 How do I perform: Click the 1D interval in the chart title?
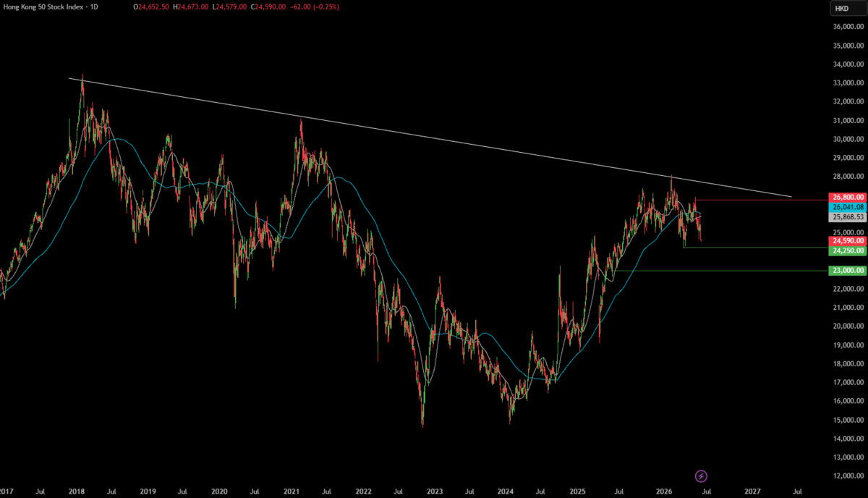pos(94,7)
